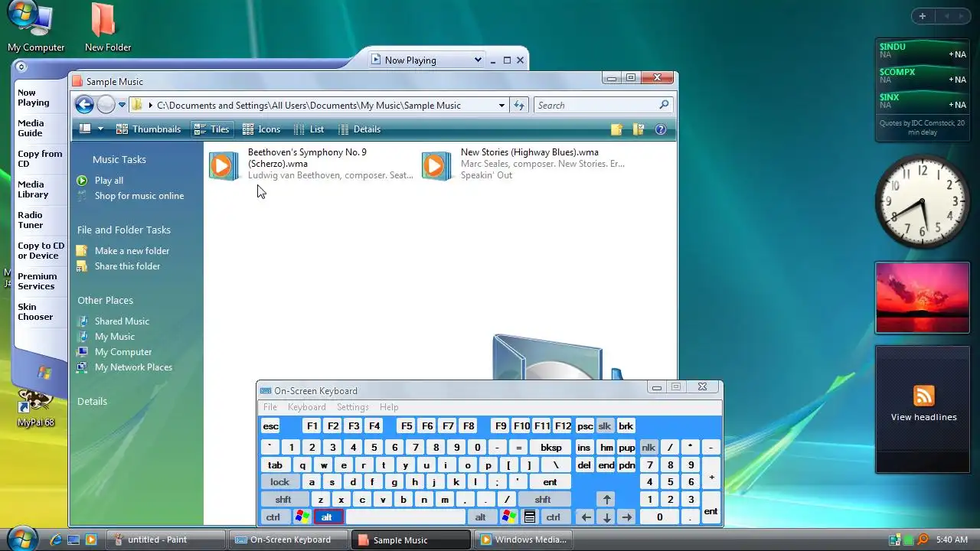Click the Show Desktop quick launch icon
The image size is (980, 551).
pyautogui.click(x=73, y=540)
